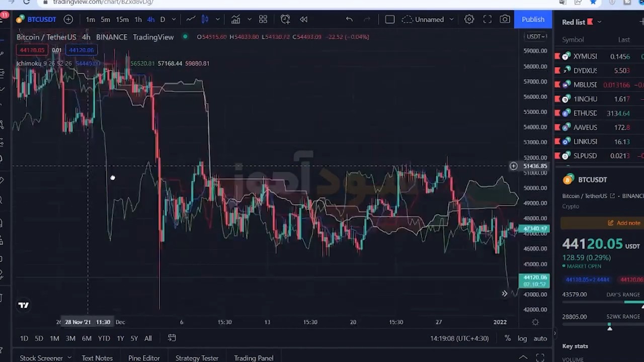Image resolution: width=644 pixels, height=362 pixels.
Task: Select the 1Y date range
Action: 120,338
